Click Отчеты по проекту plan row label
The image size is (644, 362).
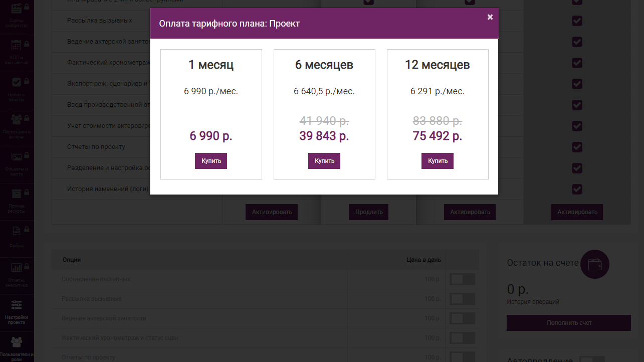tap(96, 147)
